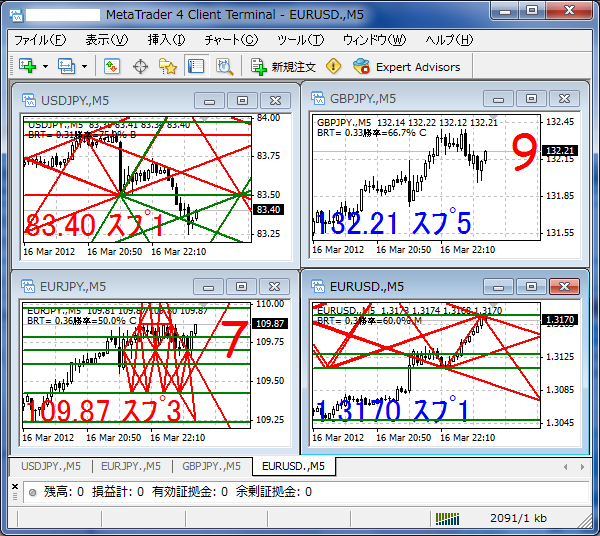Switch to the USDJPY.,M5 chart tab
The width and height of the screenshot is (600, 536).
[51, 466]
